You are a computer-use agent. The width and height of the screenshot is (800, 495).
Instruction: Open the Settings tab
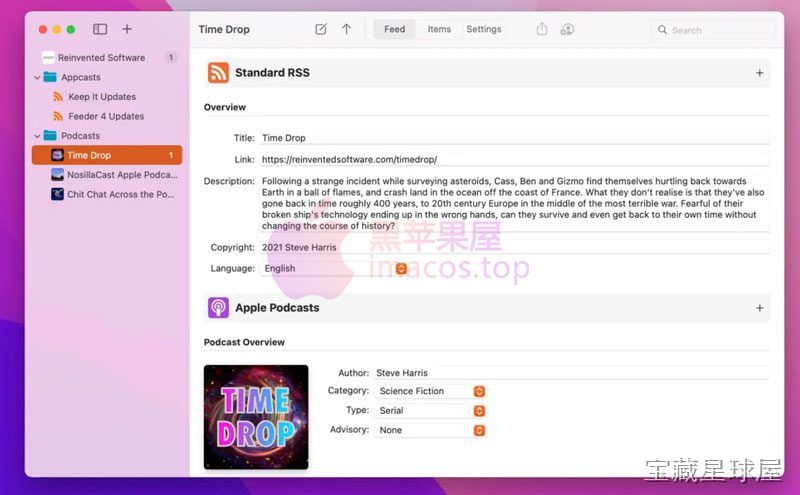pos(484,29)
